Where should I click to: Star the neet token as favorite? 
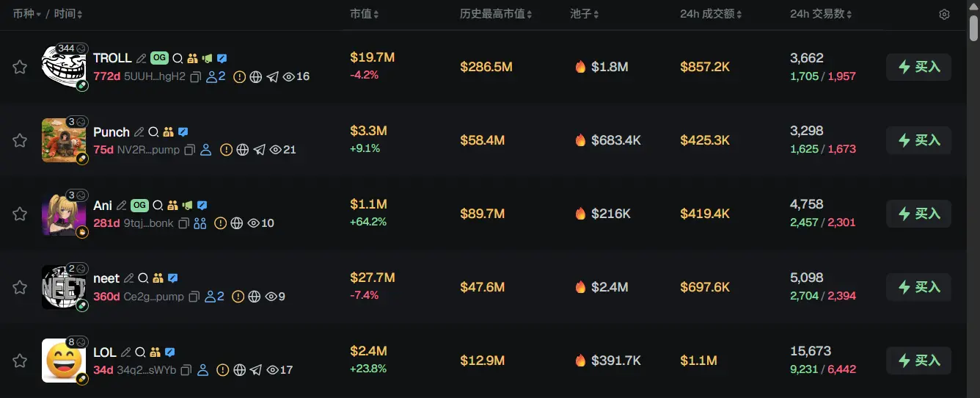click(x=20, y=287)
